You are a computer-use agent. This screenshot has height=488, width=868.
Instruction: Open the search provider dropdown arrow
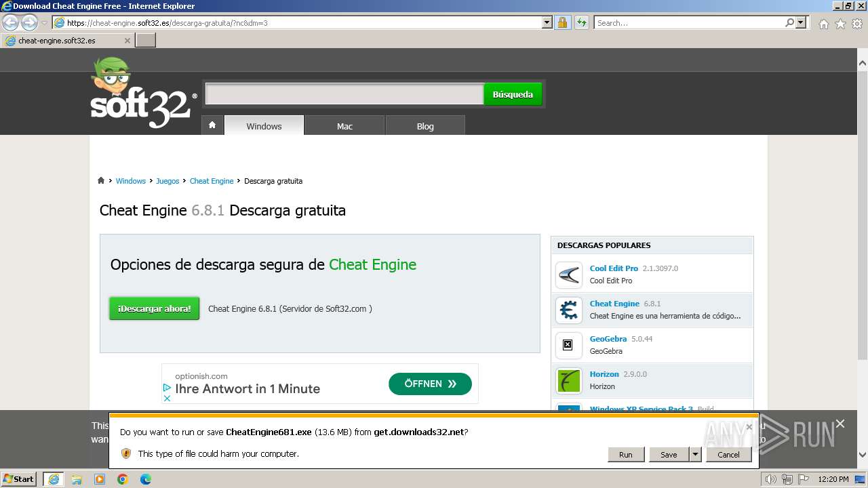tap(802, 23)
